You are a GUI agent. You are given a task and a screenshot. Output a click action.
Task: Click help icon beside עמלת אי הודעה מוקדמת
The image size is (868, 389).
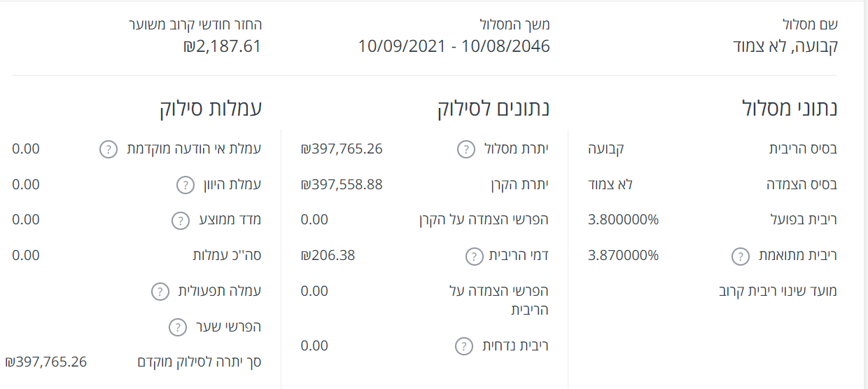click(108, 149)
